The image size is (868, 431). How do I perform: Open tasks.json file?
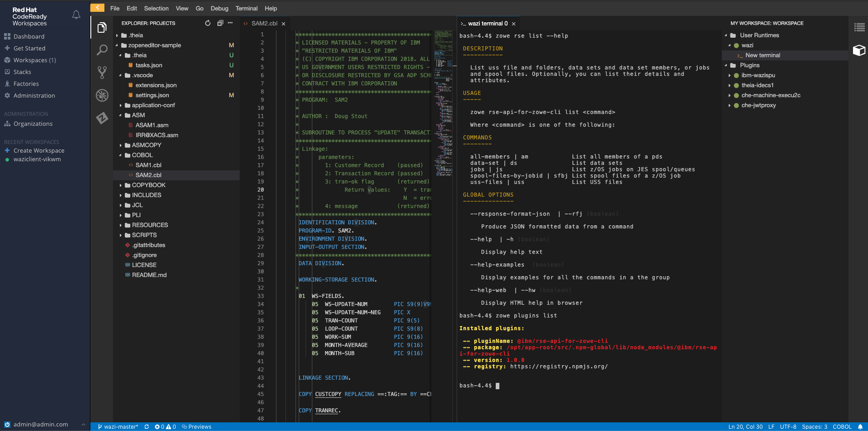(149, 65)
